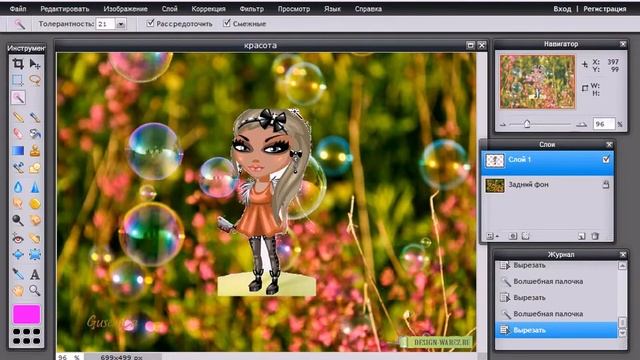
Task: Select the Lasso tool
Action: tap(35, 80)
